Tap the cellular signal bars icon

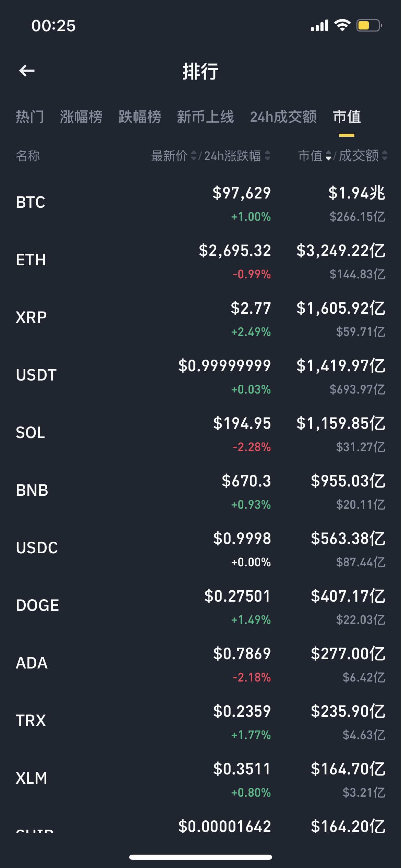point(319,25)
